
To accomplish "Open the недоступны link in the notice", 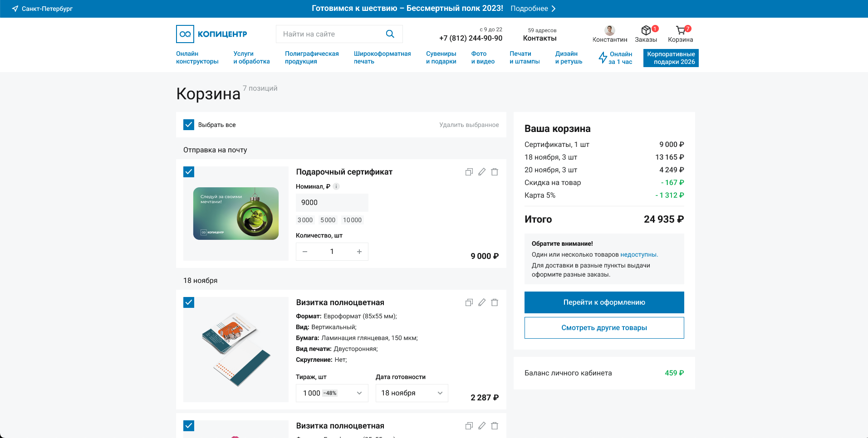I will click(638, 254).
